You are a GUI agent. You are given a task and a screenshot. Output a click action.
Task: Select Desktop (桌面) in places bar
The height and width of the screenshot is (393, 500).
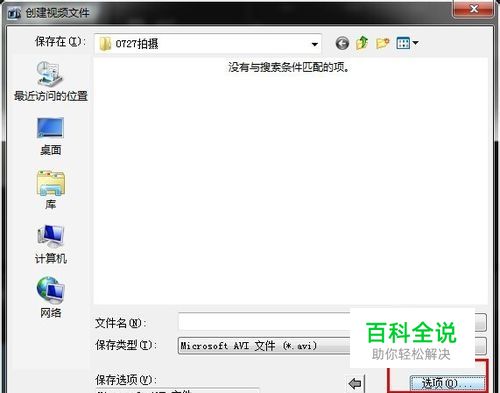click(x=51, y=136)
